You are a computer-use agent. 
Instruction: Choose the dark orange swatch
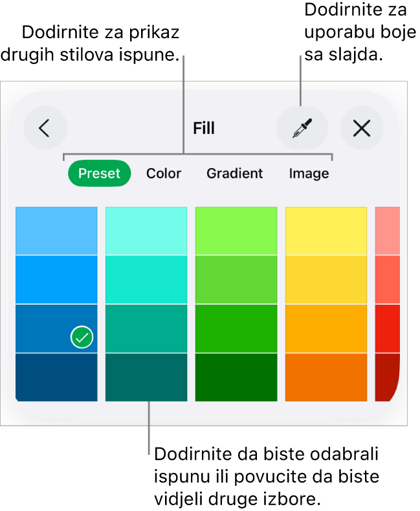326,377
